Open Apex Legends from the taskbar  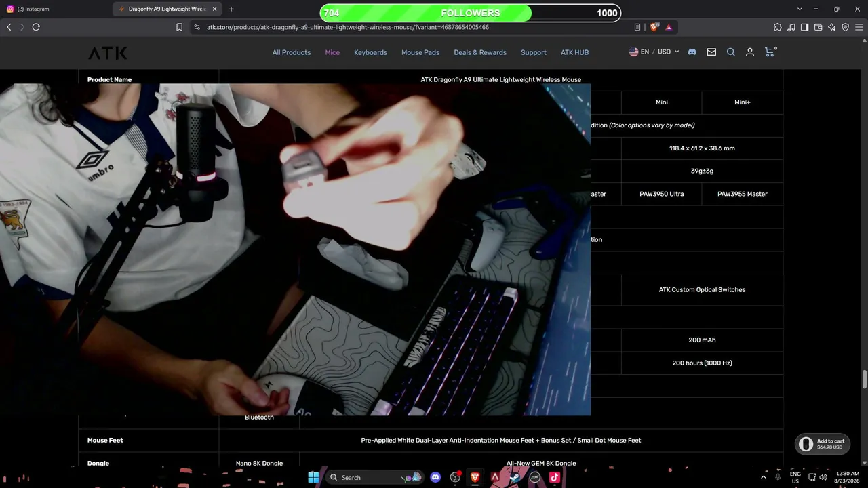click(495, 477)
